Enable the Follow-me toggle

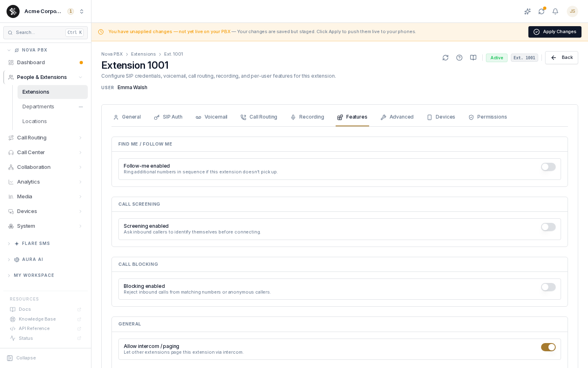548,167
